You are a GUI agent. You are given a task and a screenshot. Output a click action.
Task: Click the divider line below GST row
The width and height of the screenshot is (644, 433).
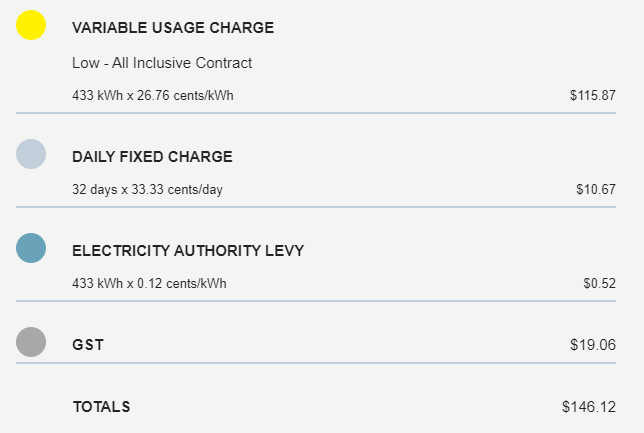(x=316, y=363)
